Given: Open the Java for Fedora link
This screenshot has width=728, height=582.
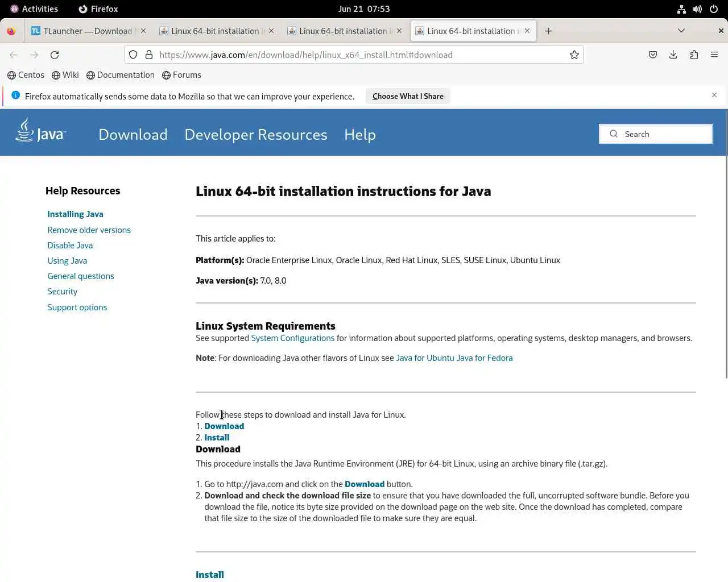Looking at the screenshot, I should click(485, 358).
